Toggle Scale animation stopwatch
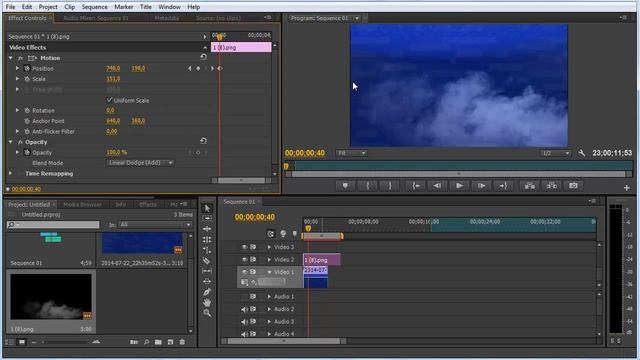640x360 pixels. click(x=27, y=79)
